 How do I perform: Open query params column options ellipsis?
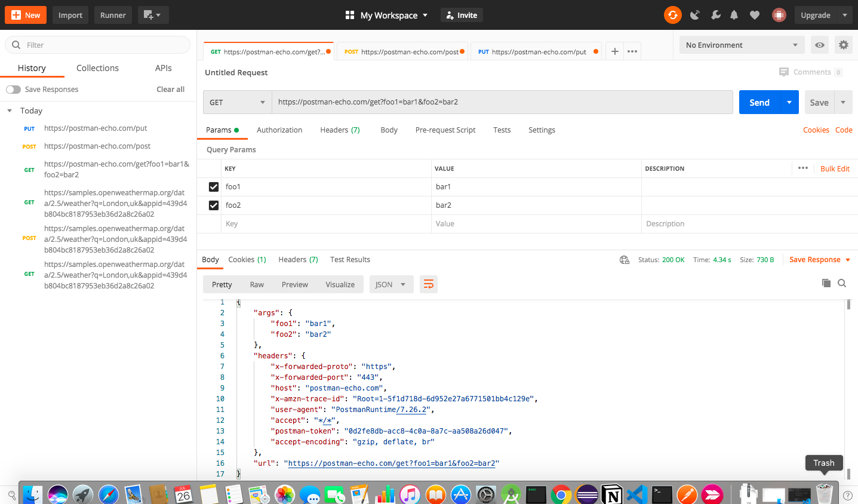(x=803, y=168)
